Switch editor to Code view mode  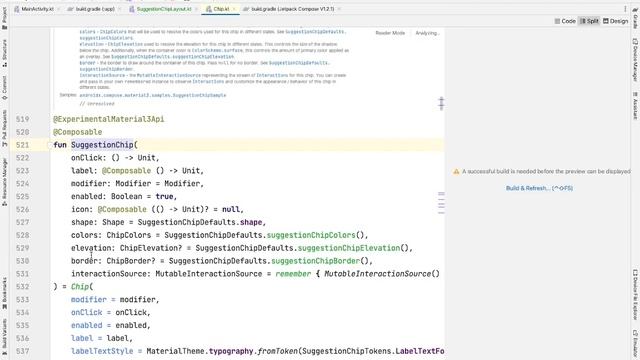(x=565, y=21)
